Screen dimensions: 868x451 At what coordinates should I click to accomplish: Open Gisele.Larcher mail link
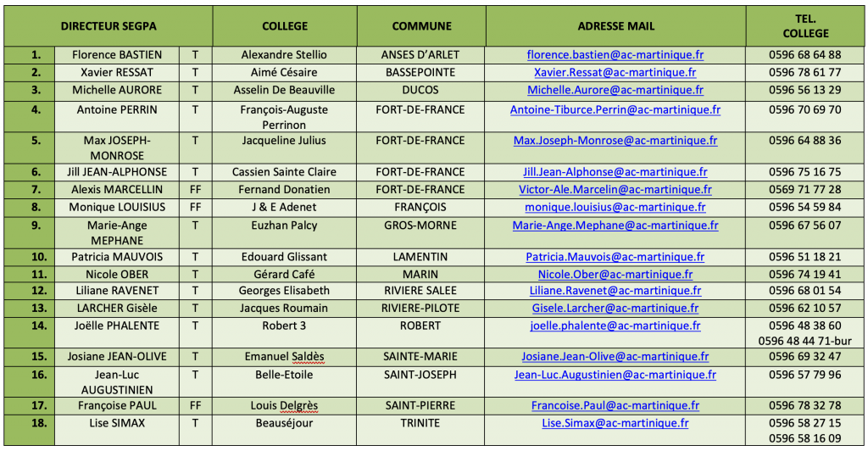(615, 309)
